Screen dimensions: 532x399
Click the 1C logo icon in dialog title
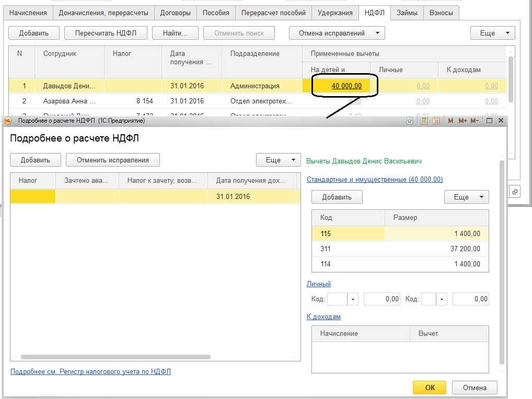point(8,121)
